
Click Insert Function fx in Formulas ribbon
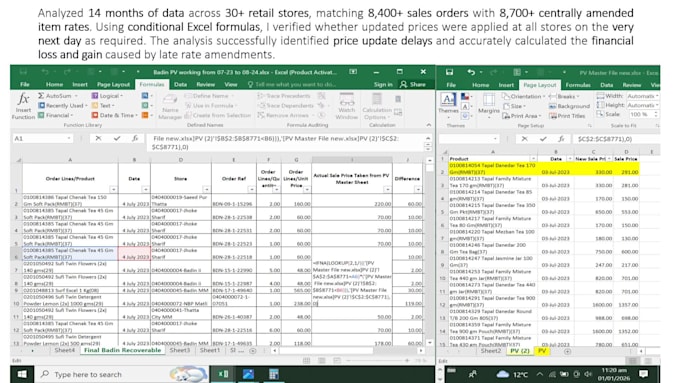point(23,106)
